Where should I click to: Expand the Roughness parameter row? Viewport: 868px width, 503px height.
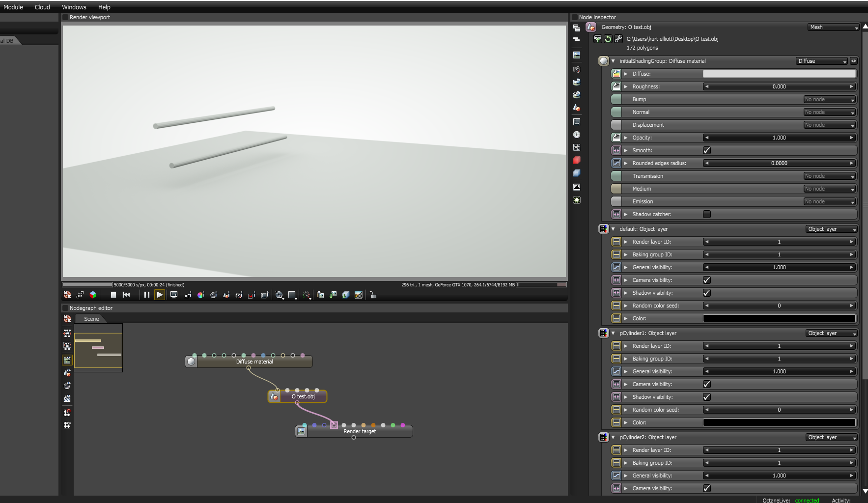point(626,86)
